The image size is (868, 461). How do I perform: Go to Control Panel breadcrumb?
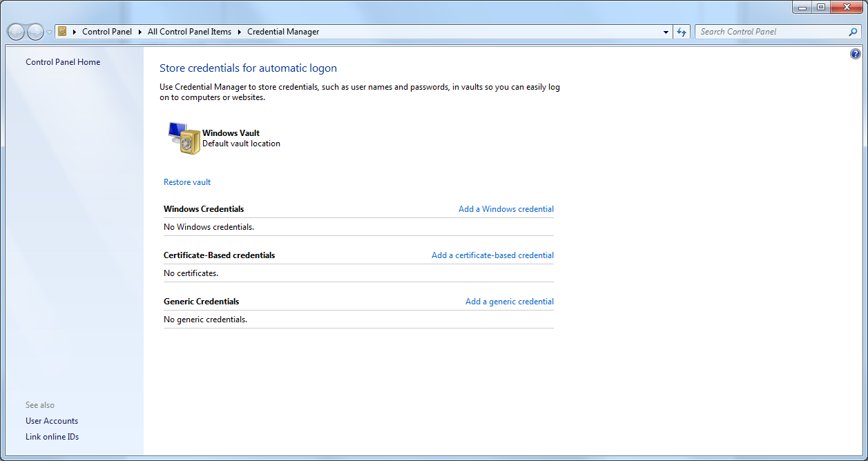(107, 32)
